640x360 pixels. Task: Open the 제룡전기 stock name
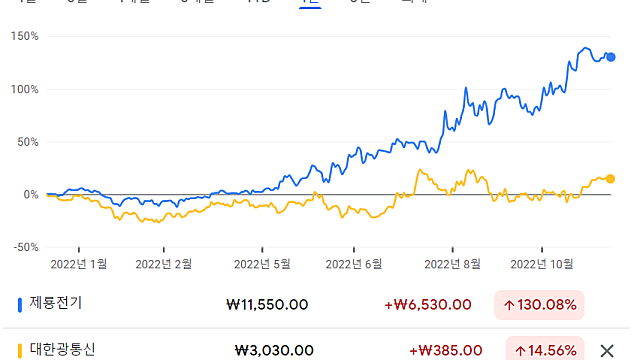56,303
